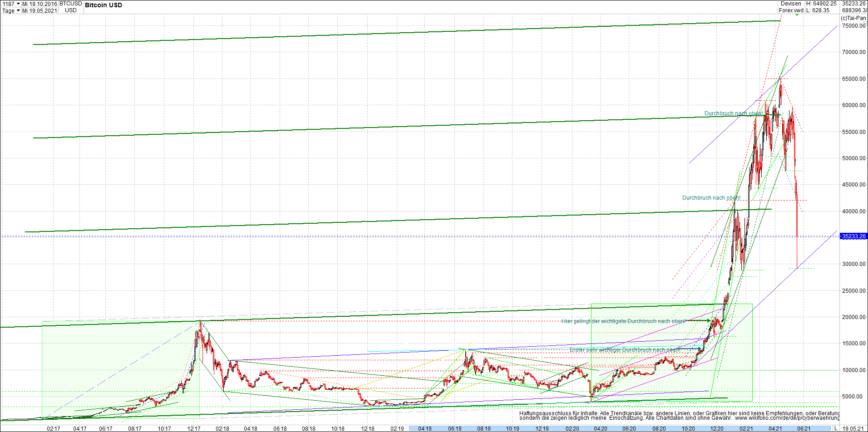Click the 10 20 time axis label

[x=688, y=429]
